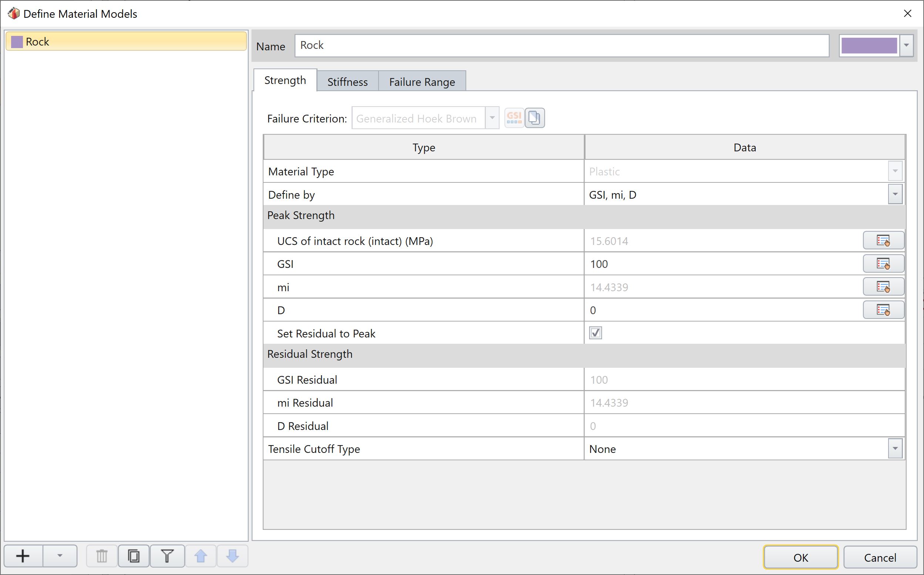Switch to the Stiffness tab
The image size is (924, 575).
[x=347, y=81]
